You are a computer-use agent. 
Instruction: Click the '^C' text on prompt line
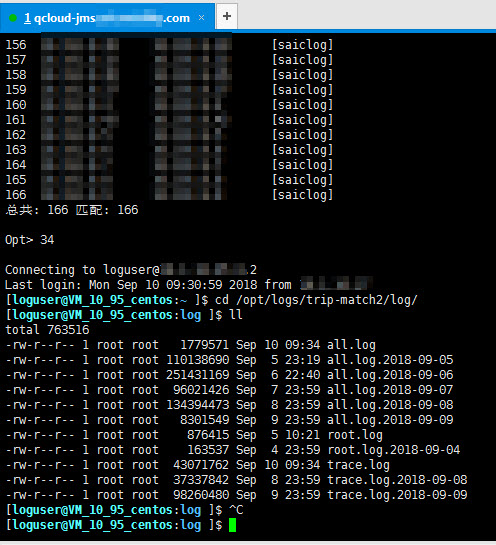[x=236, y=510]
